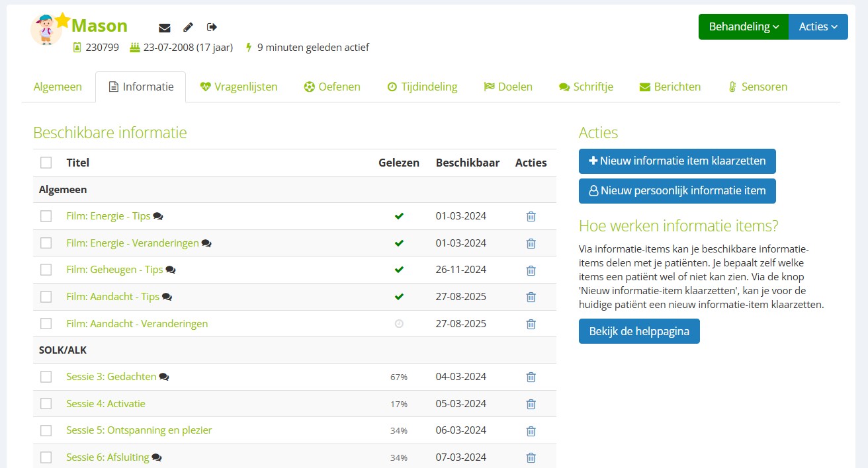The image size is (868, 468).
Task: Delete the 'Film: Energie - Tips' item
Action: click(x=531, y=216)
